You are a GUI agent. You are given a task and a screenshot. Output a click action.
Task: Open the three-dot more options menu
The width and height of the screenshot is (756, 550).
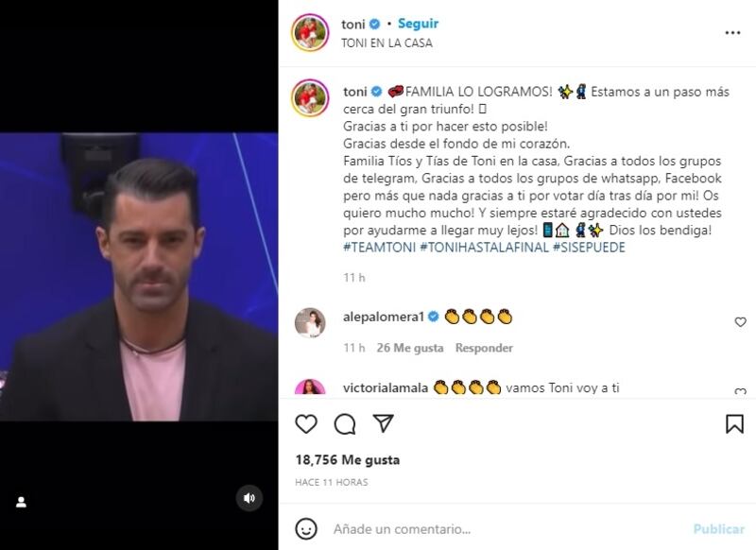[x=732, y=33]
